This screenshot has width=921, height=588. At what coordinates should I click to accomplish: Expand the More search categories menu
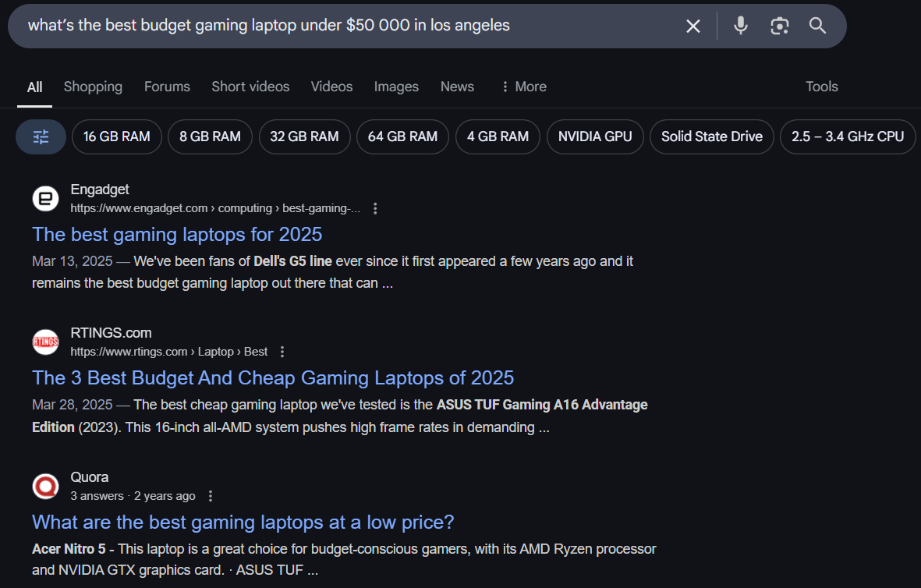click(x=522, y=87)
